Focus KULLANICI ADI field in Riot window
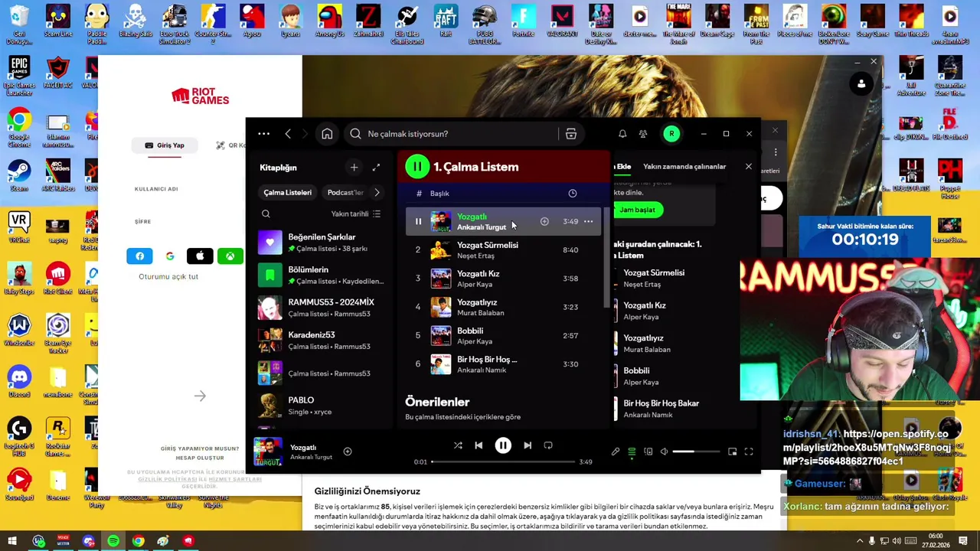980x551 pixels. pyautogui.click(x=188, y=189)
